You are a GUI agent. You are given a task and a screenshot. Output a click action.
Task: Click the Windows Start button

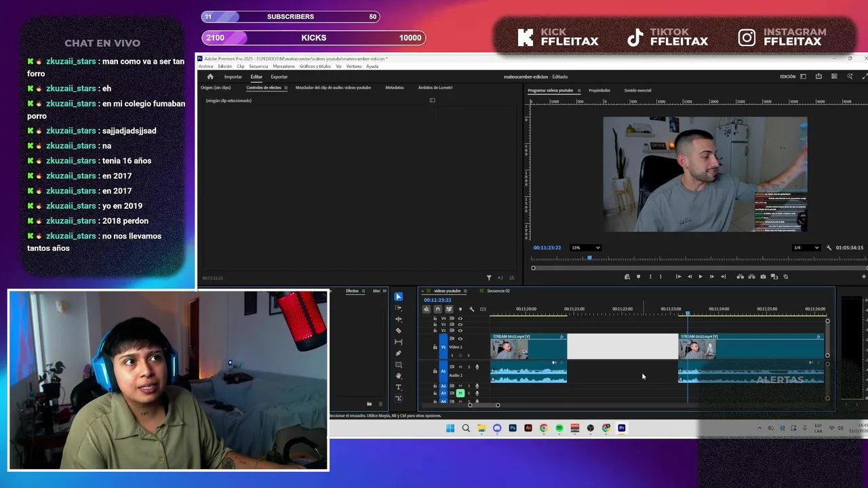450,428
